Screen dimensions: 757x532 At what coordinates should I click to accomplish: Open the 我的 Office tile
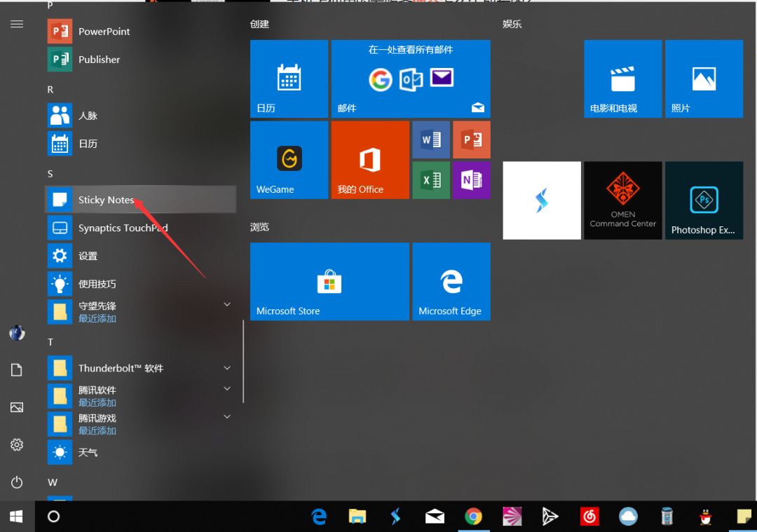pos(370,160)
